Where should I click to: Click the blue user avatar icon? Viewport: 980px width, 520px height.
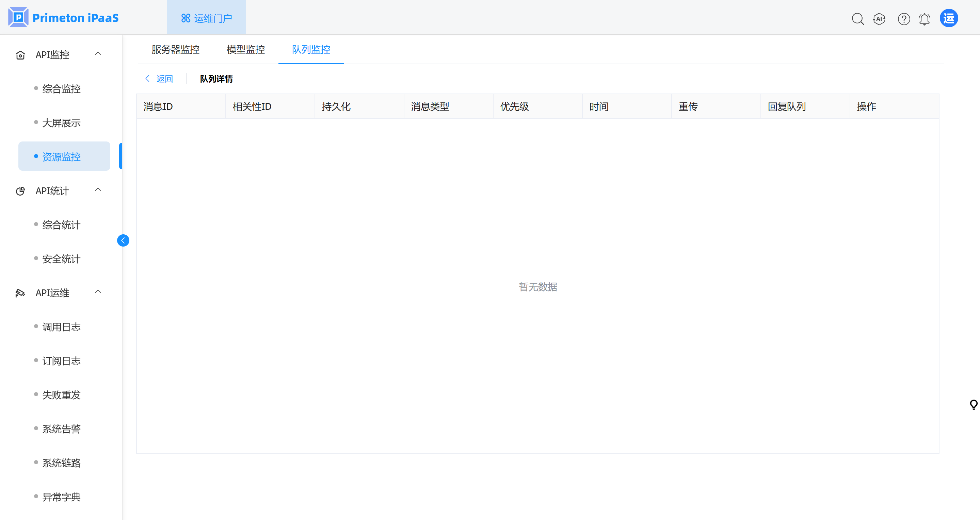coord(948,18)
